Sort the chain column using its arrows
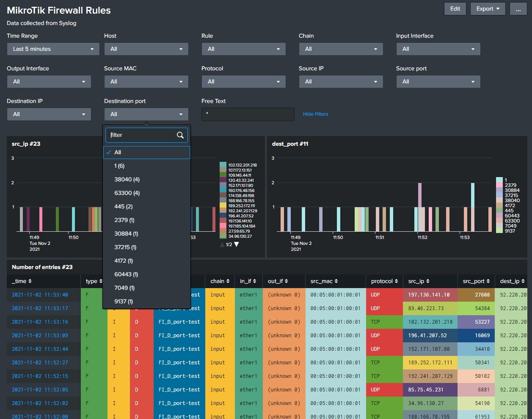The width and height of the screenshot is (532, 419). (x=228, y=281)
